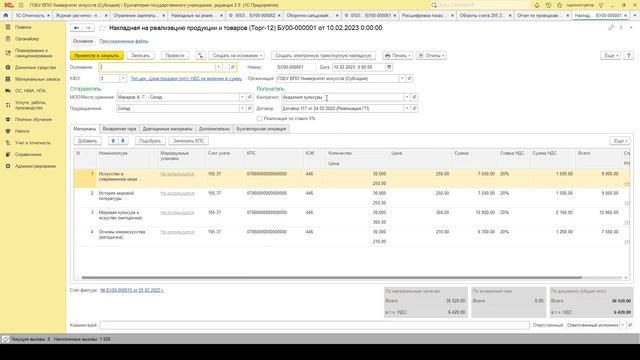Open Создать на основании dropdown
Image resolution: width=640 pixels, height=360 pixels.
coord(237,55)
